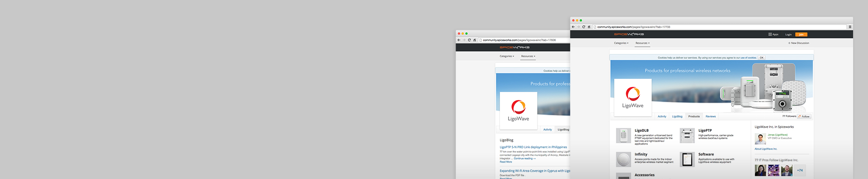Open the Infinity product icon
868x179 pixels.
tap(623, 160)
